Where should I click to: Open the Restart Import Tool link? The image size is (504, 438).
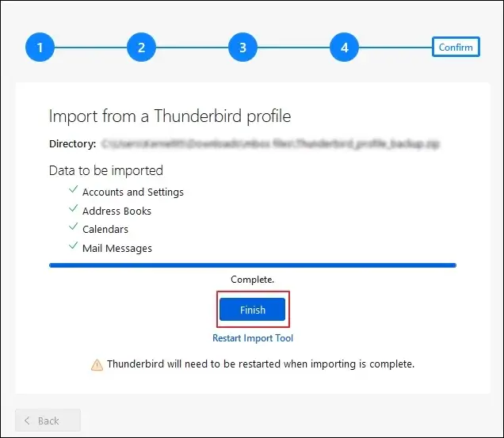pyautogui.click(x=253, y=338)
